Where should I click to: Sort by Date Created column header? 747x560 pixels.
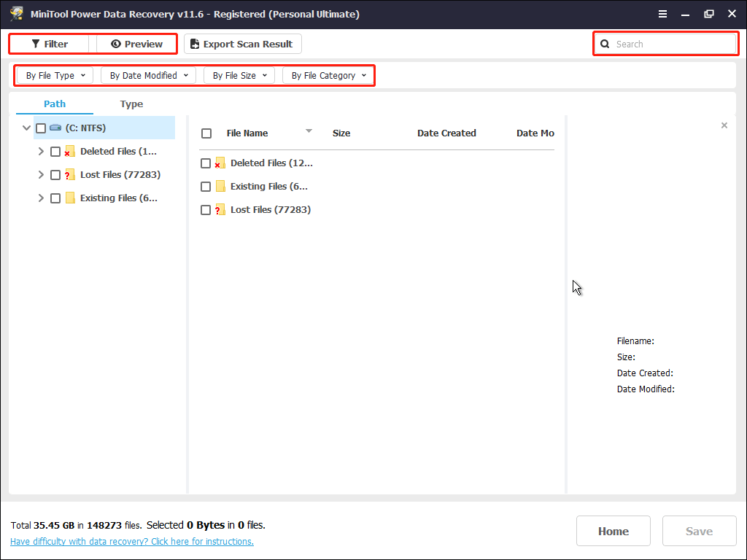coord(446,133)
